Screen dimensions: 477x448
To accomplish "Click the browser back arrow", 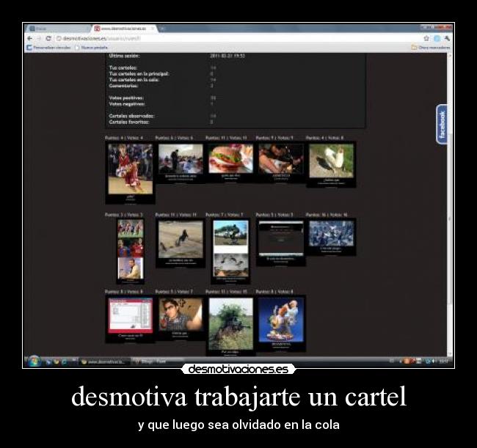I will [30, 38].
